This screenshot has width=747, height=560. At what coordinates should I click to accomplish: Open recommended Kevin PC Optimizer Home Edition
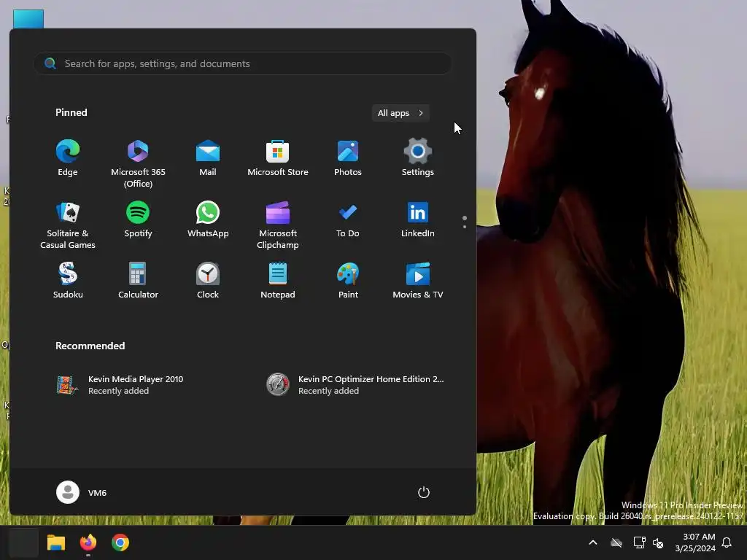point(355,385)
